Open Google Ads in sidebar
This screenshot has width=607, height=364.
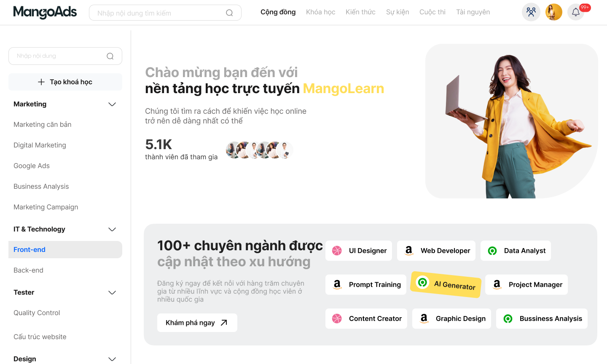(x=32, y=166)
